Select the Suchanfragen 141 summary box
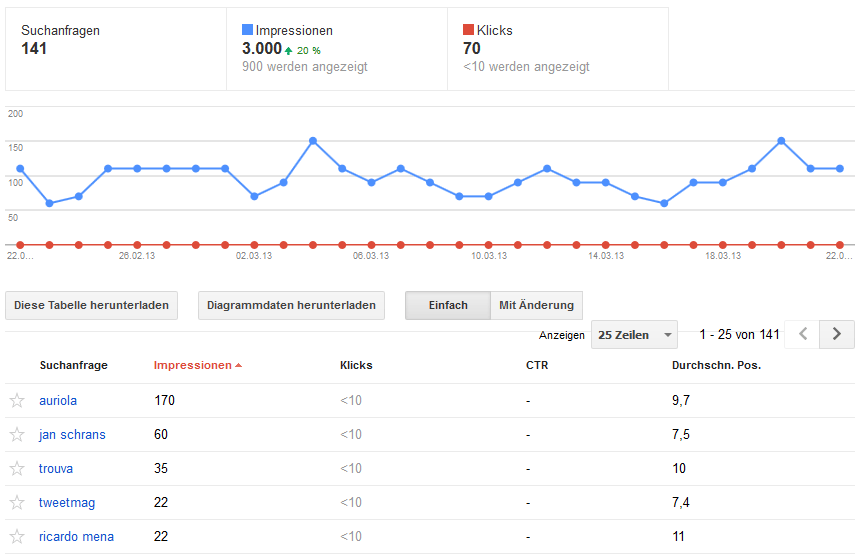Viewport: 864px width, 558px height. click(116, 49)
